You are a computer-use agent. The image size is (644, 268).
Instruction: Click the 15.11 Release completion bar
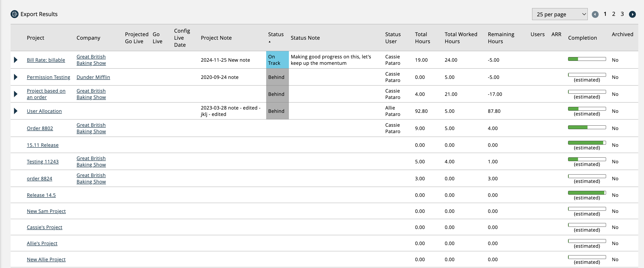pos(587,143)
